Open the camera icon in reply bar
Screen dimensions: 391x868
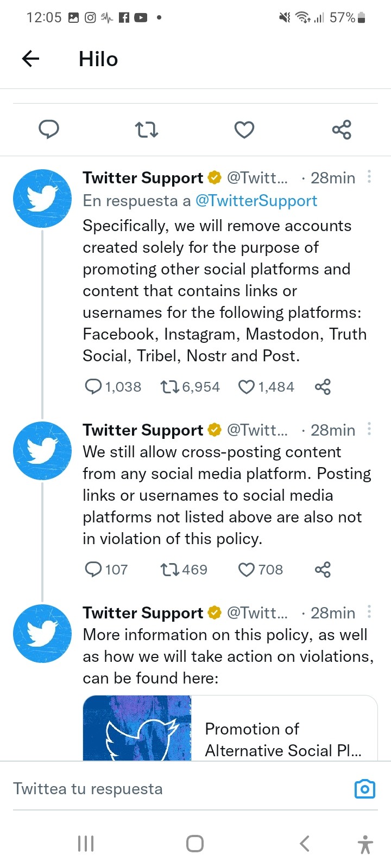tap(364, 789)
